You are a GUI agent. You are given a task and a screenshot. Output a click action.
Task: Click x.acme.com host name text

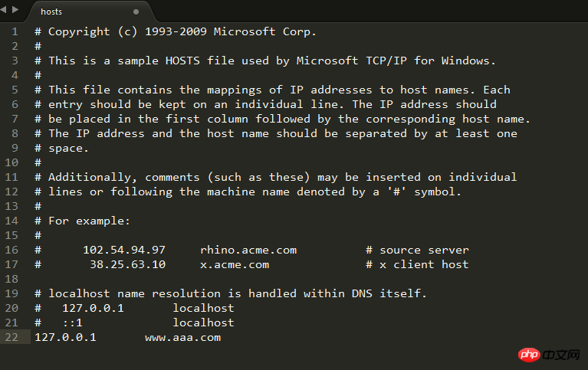235,264
